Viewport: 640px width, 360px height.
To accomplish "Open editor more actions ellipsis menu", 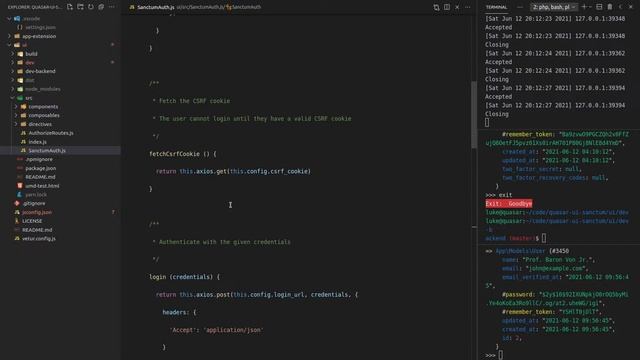I will coord(468,7).
